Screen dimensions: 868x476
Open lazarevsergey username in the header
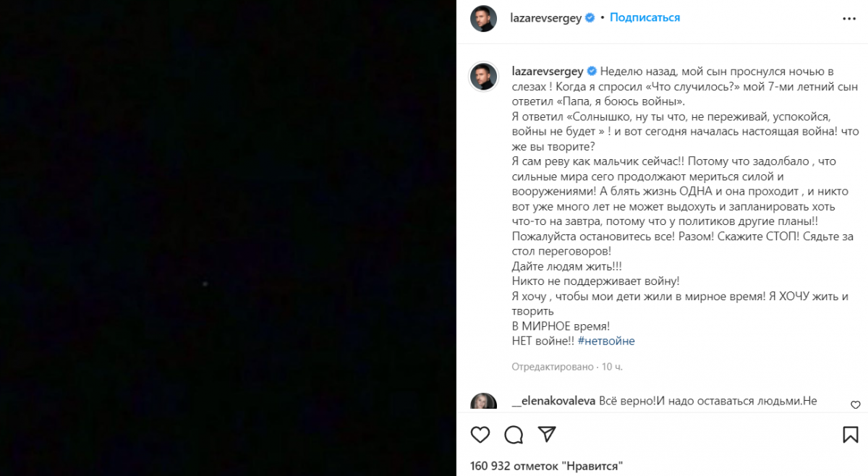[x=547, y=17]
